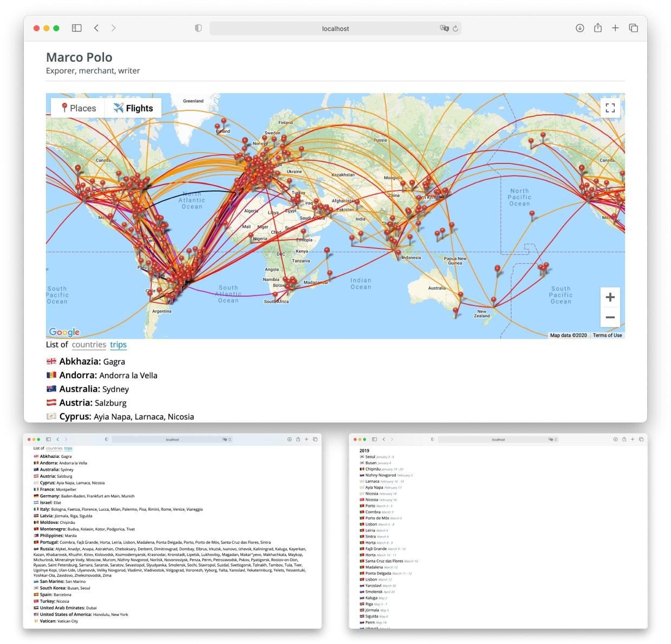Click the sidebar toggle icon in the toolbar
Image resolution: width=671 pixels, height=644 pixels.
(x=76, y=28)
